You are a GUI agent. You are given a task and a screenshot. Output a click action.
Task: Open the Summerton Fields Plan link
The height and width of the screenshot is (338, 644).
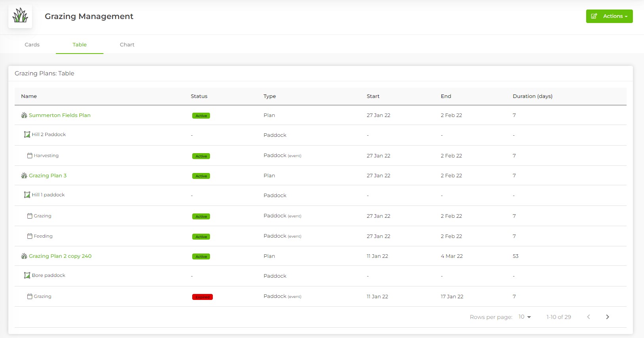pyautogui.click(x=60, y=115)
